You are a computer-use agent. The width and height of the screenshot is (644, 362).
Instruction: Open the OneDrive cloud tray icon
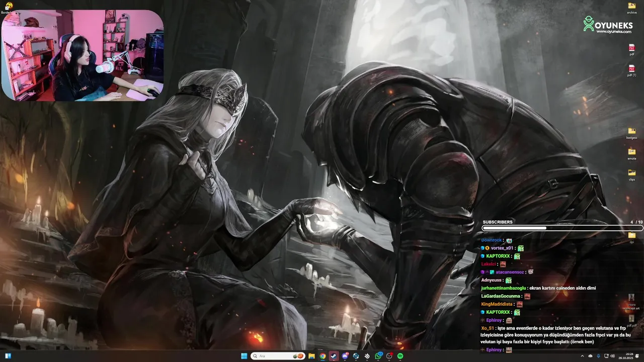click(590, 356)
